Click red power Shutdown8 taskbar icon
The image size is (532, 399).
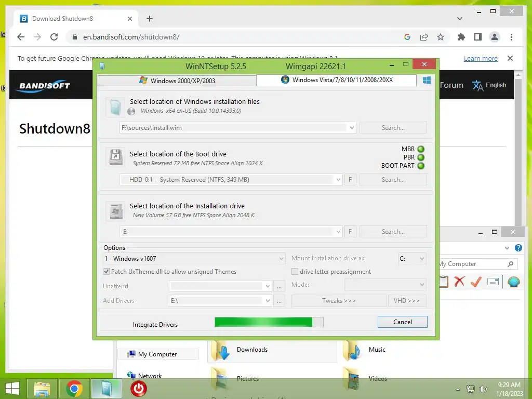pyautogui.click(x=139, y=389)
